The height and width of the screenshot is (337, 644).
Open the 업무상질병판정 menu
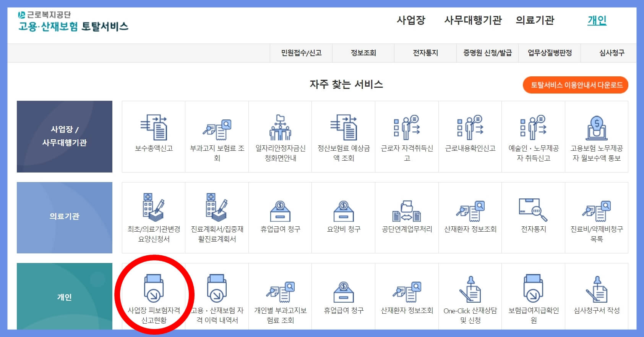coord(550,53)
